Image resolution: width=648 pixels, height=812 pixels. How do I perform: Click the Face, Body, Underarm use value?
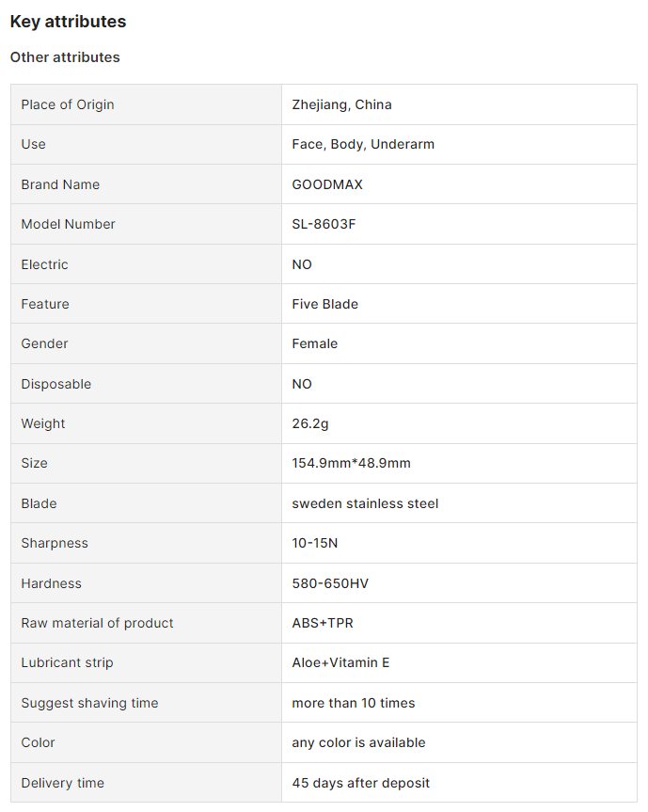click(363, 145)
